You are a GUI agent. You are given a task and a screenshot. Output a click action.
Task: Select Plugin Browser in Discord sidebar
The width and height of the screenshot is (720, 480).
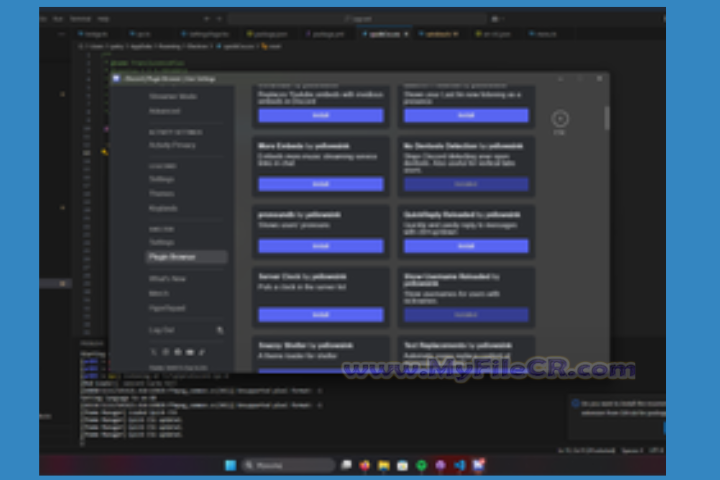click(186, 257)
